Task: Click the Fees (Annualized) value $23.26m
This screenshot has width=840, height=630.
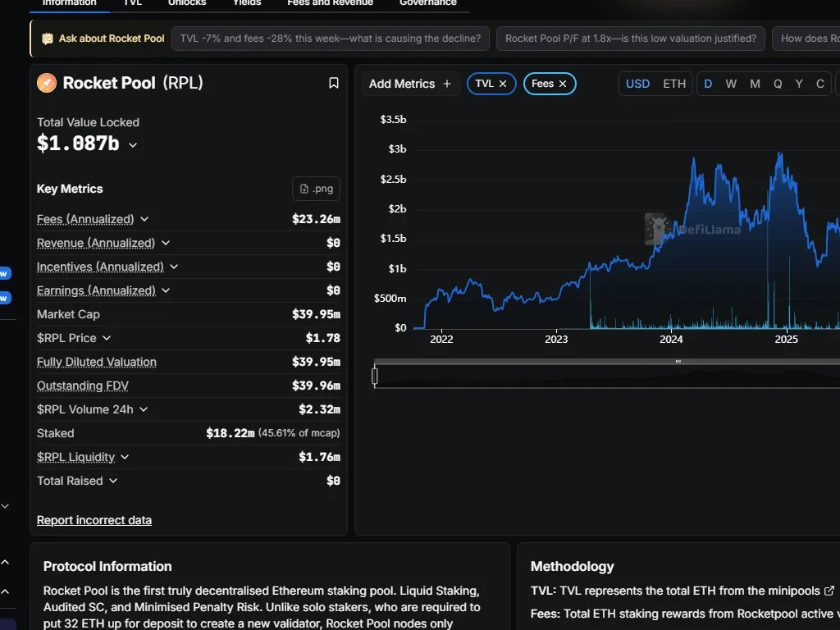Action: 316,219
